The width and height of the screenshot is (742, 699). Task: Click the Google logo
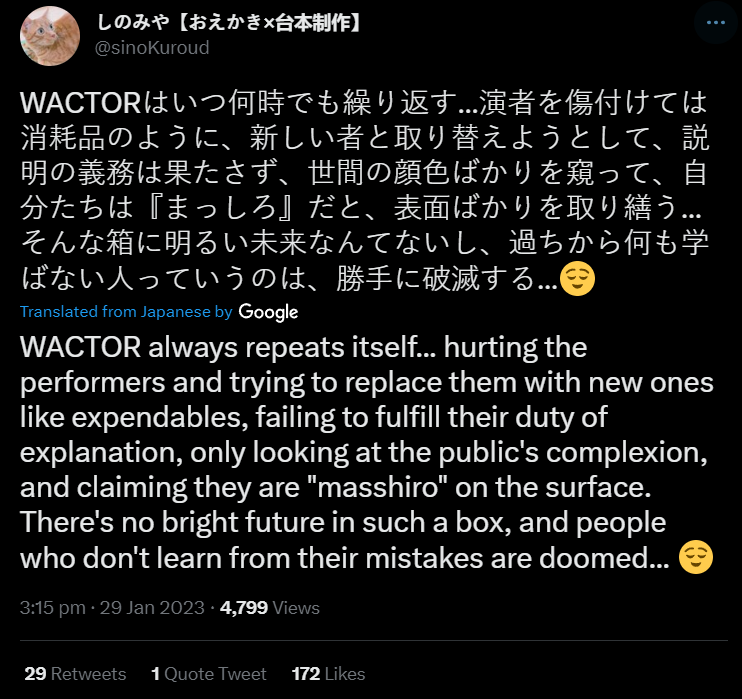[x=268, y=312]
